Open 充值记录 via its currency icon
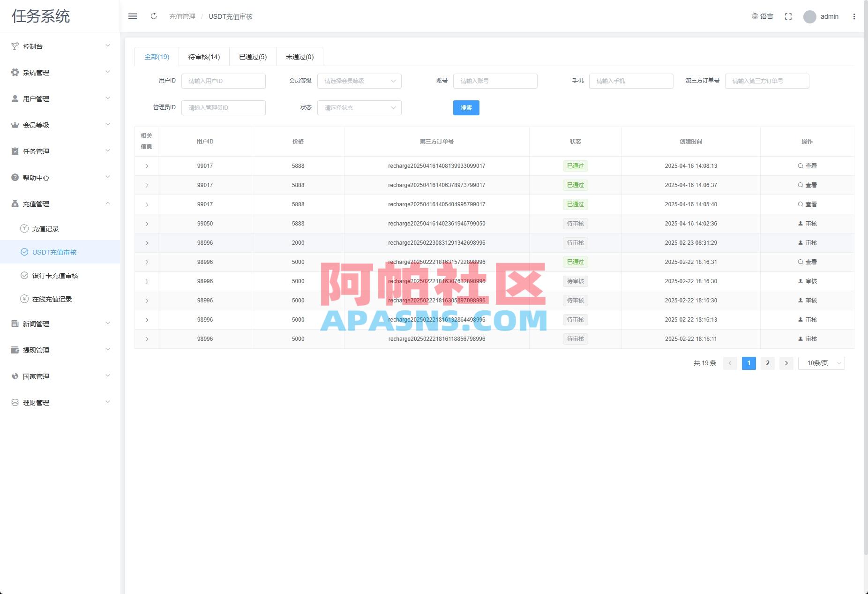Viewport: 868px width, 594px height. click(x=24, y=228)
